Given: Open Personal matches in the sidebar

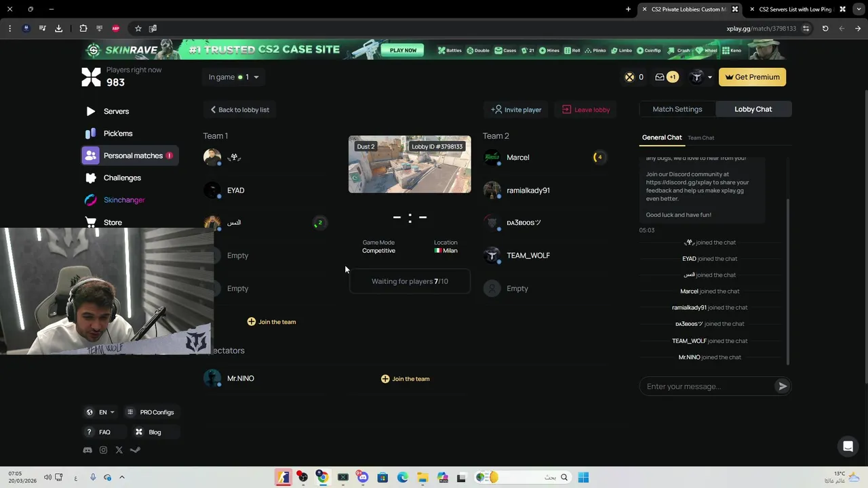Looking at the screenshot, I should tap(130, 156).
